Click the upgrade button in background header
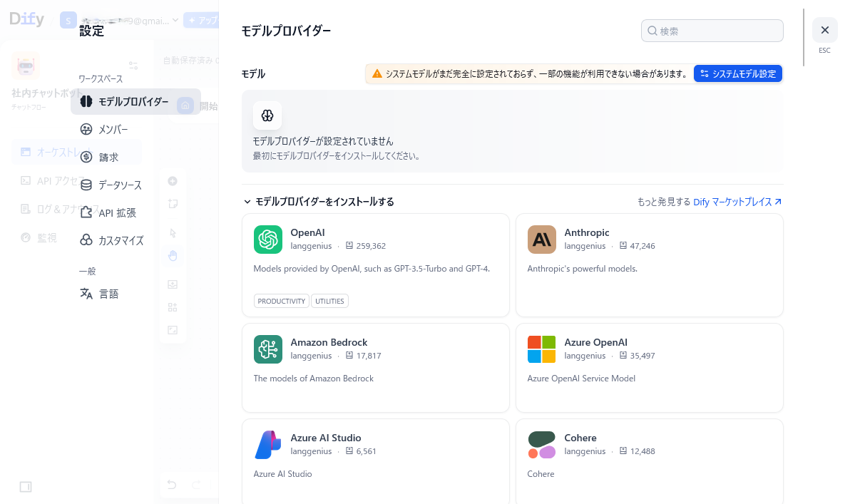 pos(201,20)
